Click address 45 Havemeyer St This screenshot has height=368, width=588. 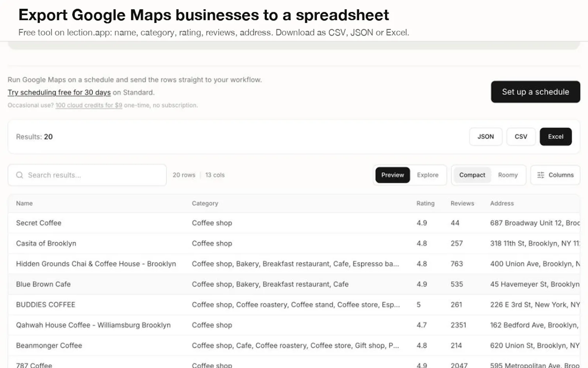(x=535, y=284)
